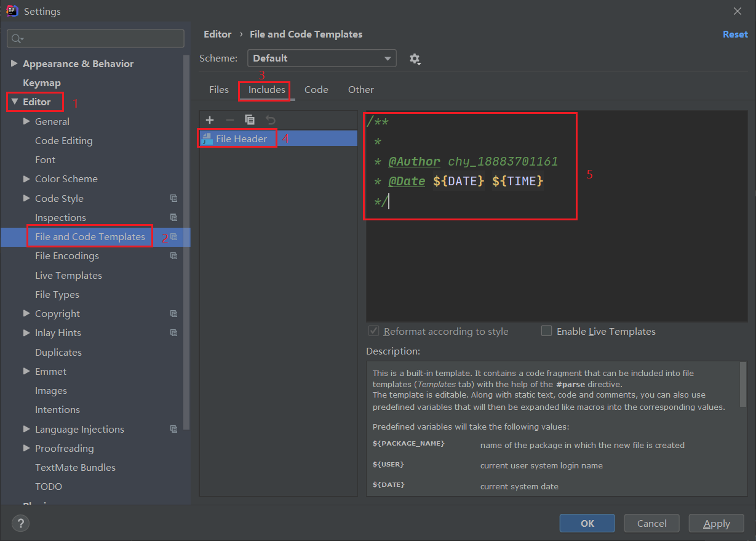Click the project-level icon beside Language Injections
The width and height of the screenshot is (756, 541).
coord(174,429)
